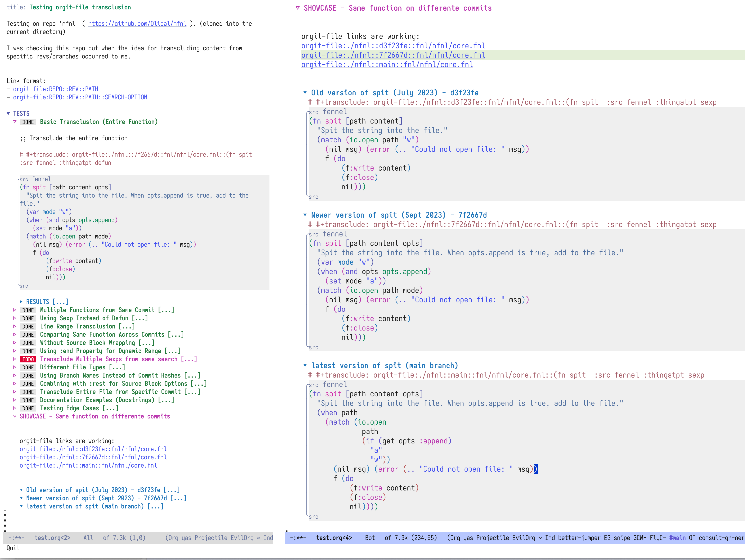
Task: Click TODO keyword on Transclude Multiple Sexps
Action: click(28, 359)
